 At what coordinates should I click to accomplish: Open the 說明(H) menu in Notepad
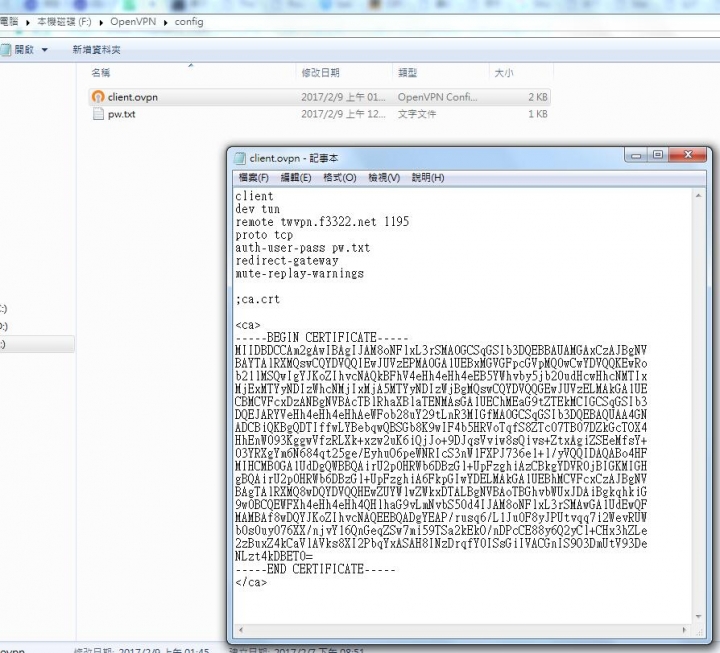[x=428, y=178]
